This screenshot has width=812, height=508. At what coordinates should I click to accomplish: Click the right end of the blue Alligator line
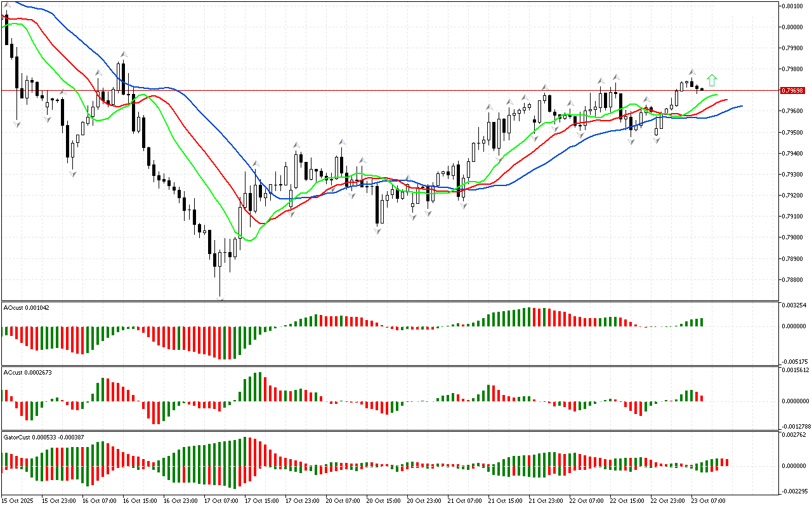pyautogui.click(x=741, y=106)
